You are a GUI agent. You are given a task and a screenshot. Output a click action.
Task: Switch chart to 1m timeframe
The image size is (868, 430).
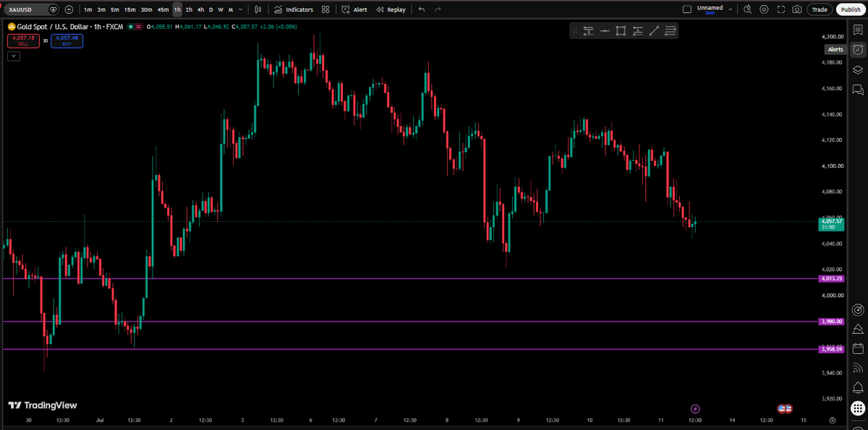coord(88,9)
